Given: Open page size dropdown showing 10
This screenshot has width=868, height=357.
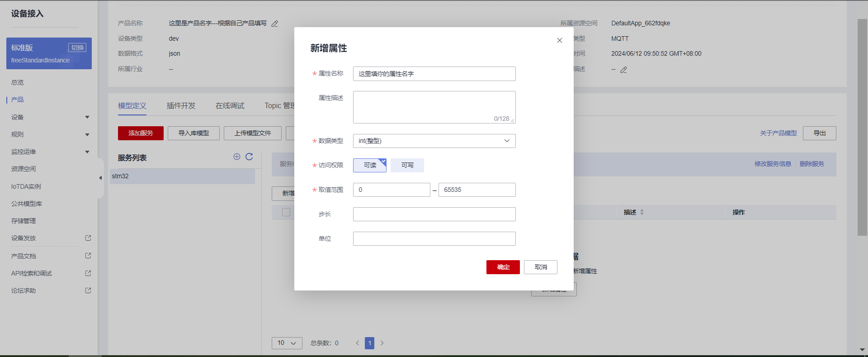Looking at the screenshot, I should pos(287,343).
